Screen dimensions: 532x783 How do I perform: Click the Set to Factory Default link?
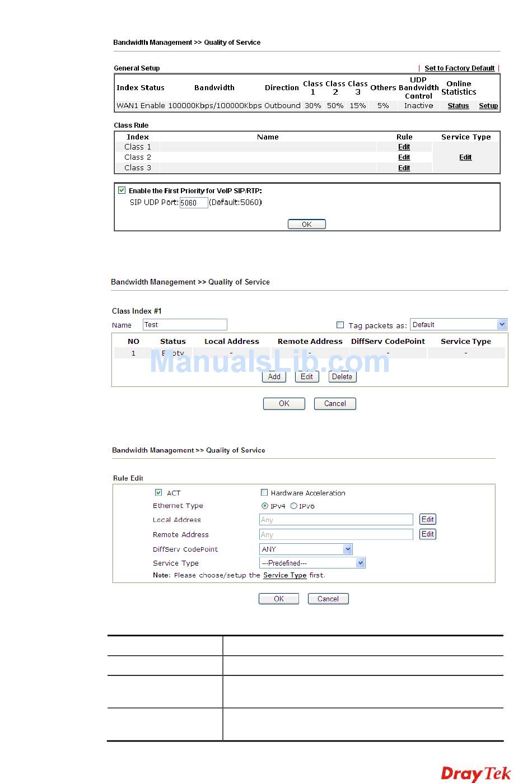click(459, 68)
